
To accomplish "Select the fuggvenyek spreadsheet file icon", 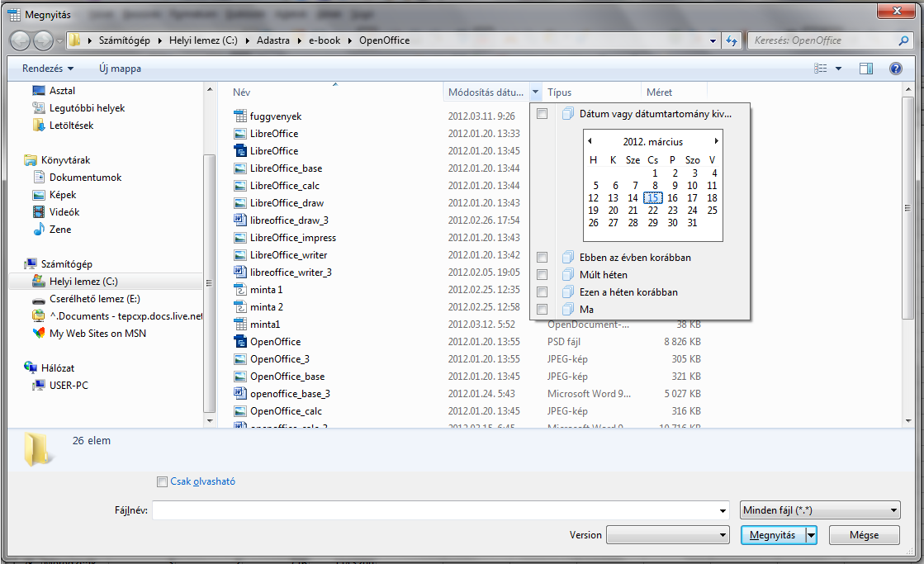I will point(239,116).
